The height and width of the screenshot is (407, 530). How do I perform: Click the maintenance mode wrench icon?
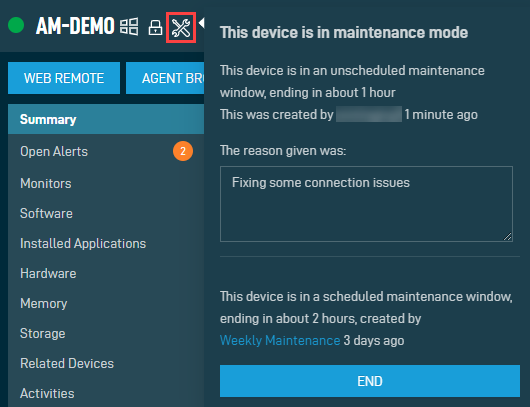[181, 28]
